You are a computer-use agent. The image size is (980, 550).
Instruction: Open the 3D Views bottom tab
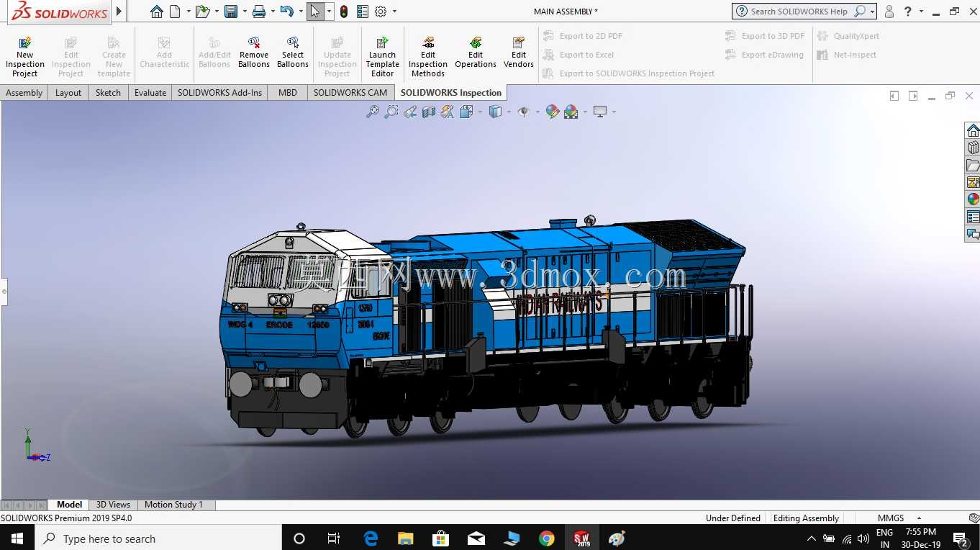(x=113, y=505)
